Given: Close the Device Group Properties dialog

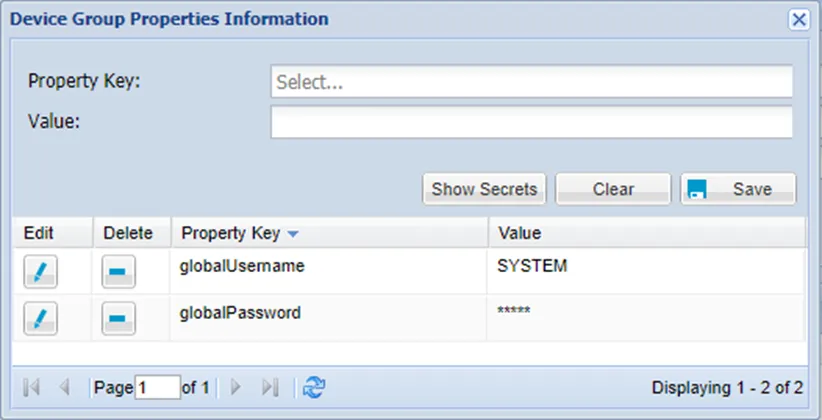Looking at the screenshot, I should click(799, 19).
